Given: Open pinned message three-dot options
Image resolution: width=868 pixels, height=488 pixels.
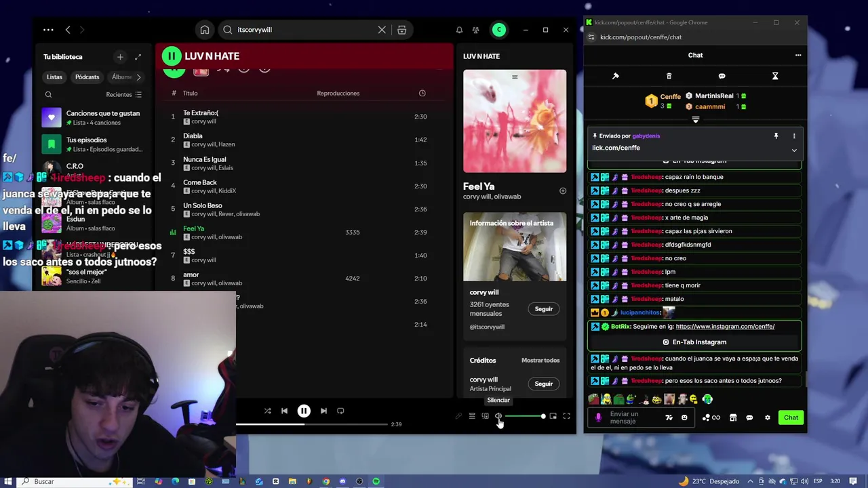Looking at the screenshot, I should (x=794, y=136).
